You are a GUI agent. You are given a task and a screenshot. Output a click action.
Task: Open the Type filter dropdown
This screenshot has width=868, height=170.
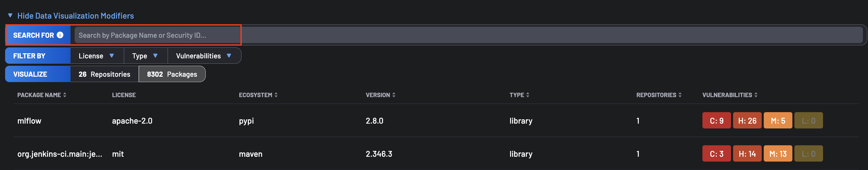[x=146, y=56]
